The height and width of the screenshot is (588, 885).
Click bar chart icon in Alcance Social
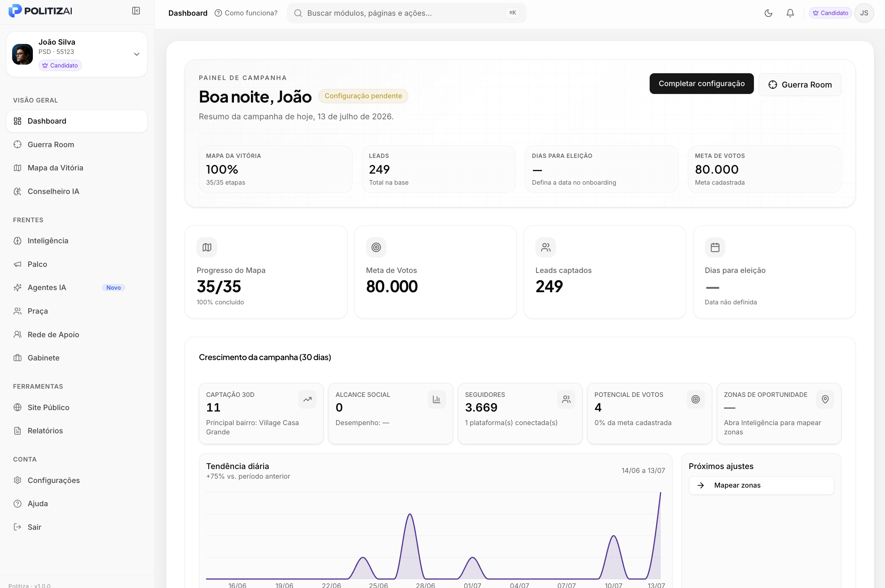click(437, 399)
